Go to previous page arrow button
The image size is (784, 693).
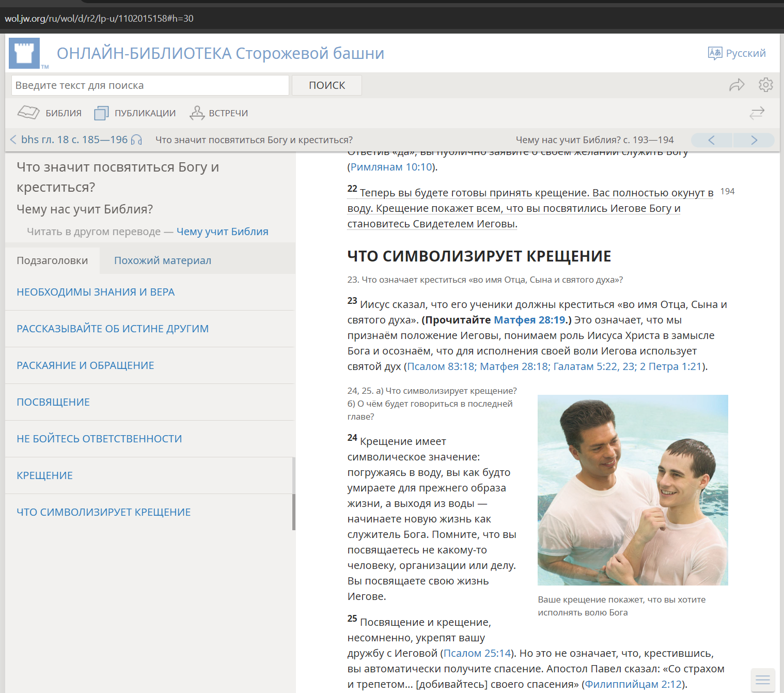point(712,140)
